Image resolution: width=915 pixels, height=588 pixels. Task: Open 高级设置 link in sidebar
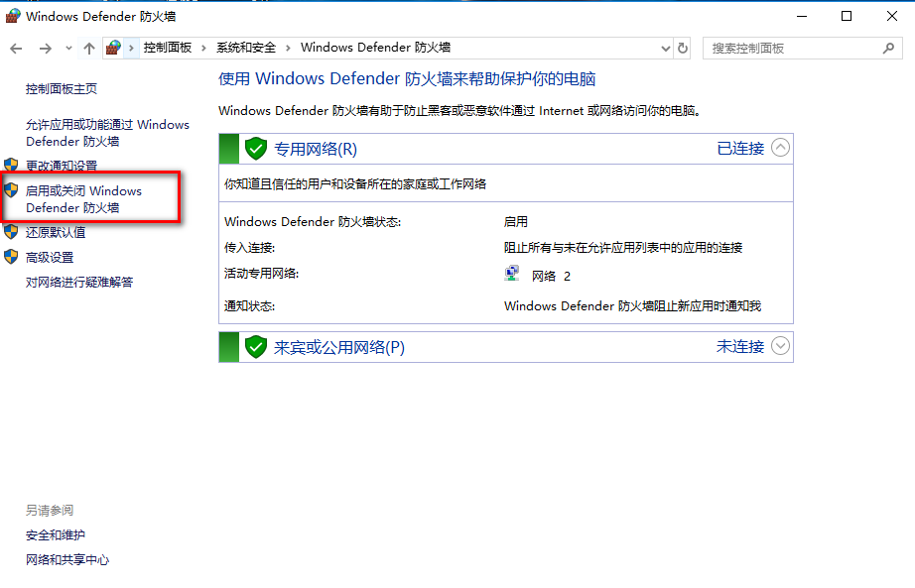tap(50, 257)
